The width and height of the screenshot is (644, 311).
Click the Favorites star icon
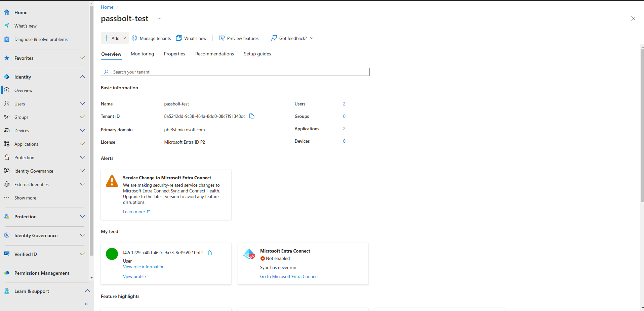tap(7, 58)
